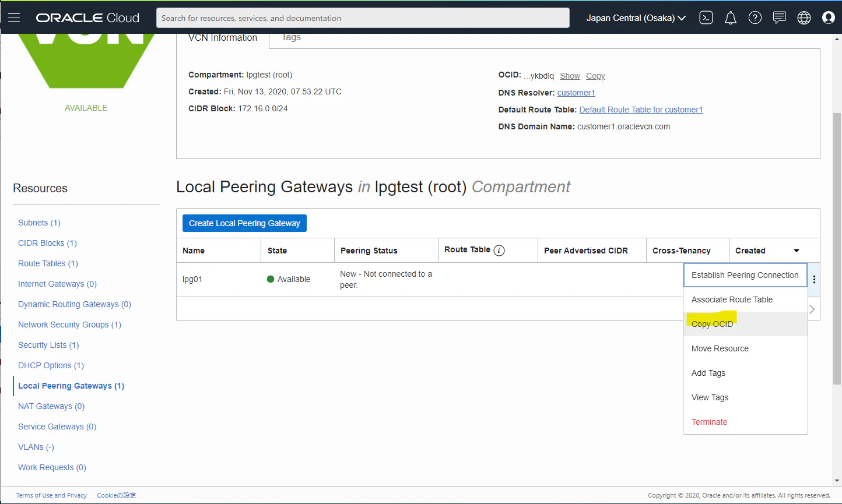The width and height of the screenshot is (842, 504).
Task: Choose View Tags from the menu
Action: point(745,397)
